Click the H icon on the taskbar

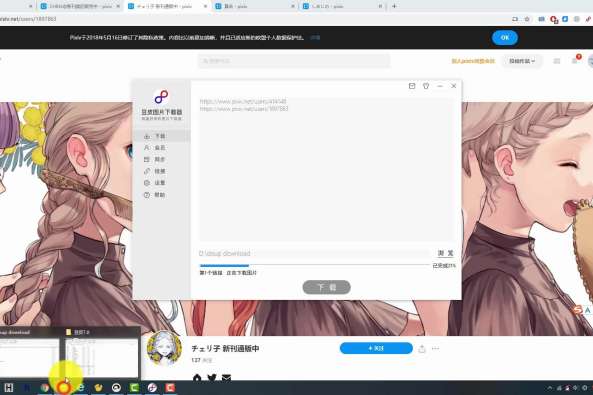(8, 387)
